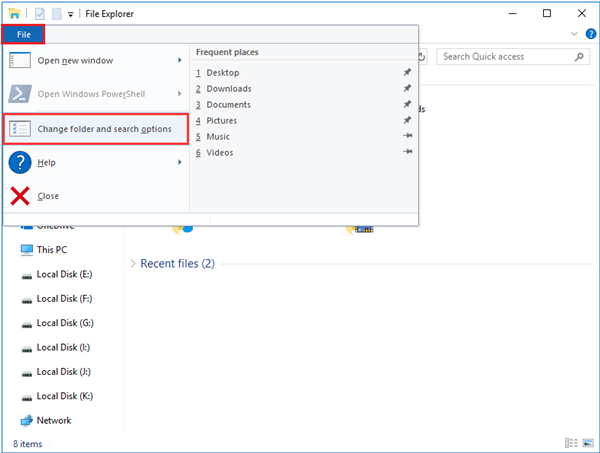Viewport: 600px width, 453px height.
Task: Unpin Documents from the Frequent places list
Action: 408,104
